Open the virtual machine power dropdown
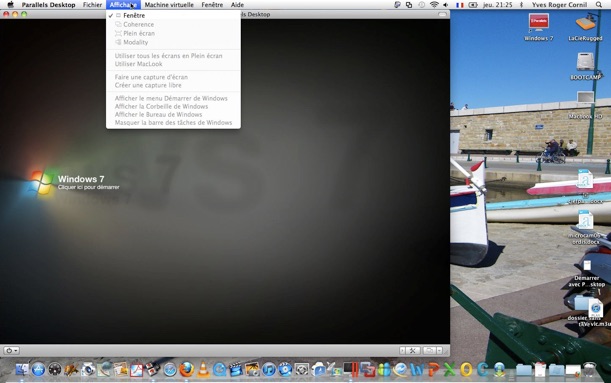 coord(11,351)
